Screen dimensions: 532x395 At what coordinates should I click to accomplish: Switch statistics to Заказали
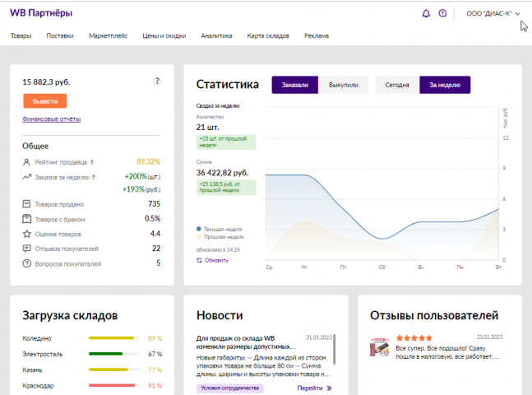coord(295,85)
